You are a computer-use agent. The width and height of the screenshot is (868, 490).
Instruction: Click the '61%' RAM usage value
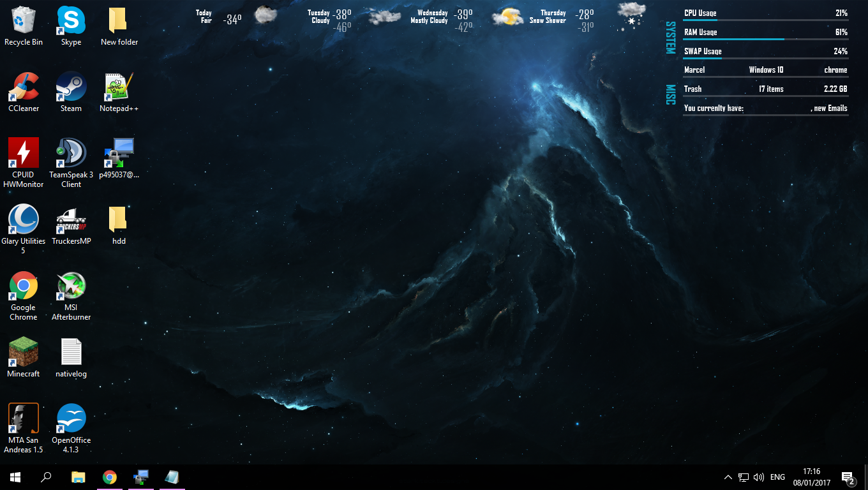(x=841, y=32)
